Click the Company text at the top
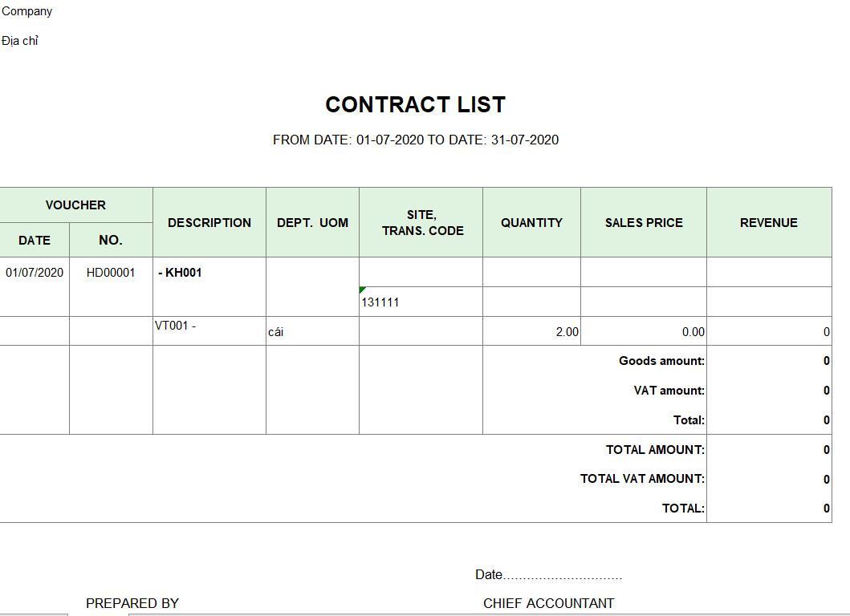The height and width of the screenshot is (616, 850). pyautogui.click(x=26, y=11)
